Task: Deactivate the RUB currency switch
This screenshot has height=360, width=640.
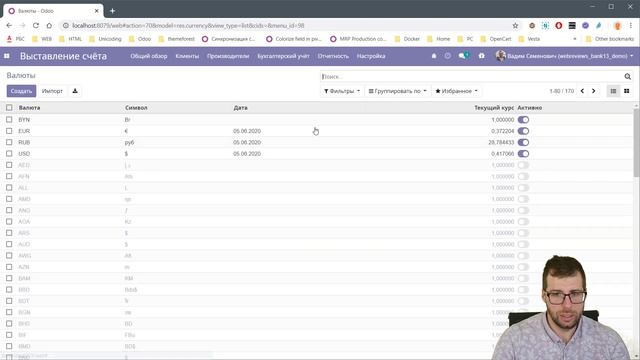Action: point(523,142)
